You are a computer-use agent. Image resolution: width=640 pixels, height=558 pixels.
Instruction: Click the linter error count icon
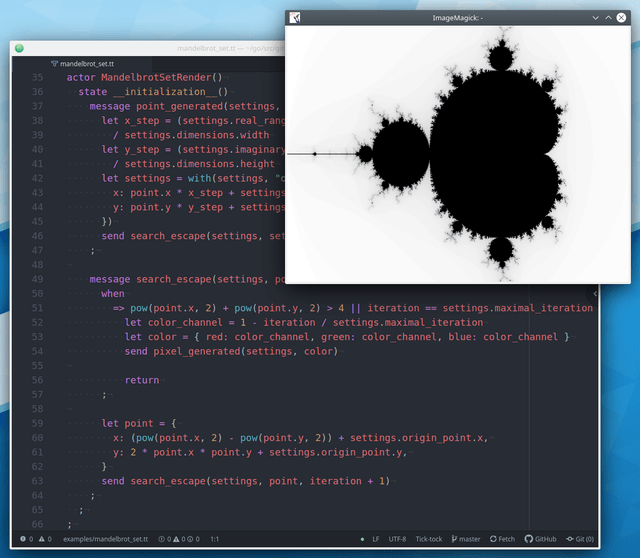point(23,539)
